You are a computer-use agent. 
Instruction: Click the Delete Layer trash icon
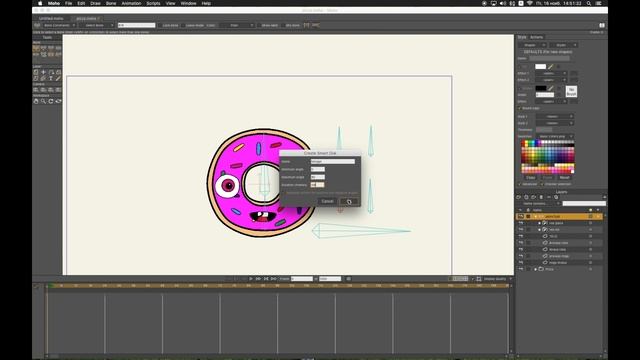pyautogui.click(x=541, y=197)
